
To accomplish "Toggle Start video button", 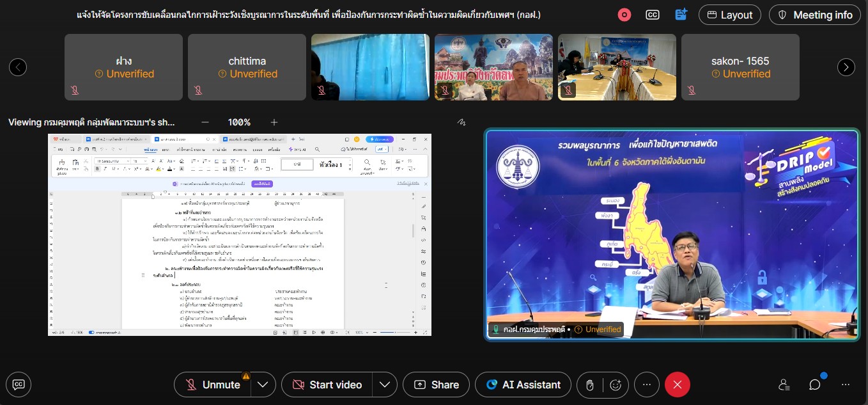I will 327,385.
